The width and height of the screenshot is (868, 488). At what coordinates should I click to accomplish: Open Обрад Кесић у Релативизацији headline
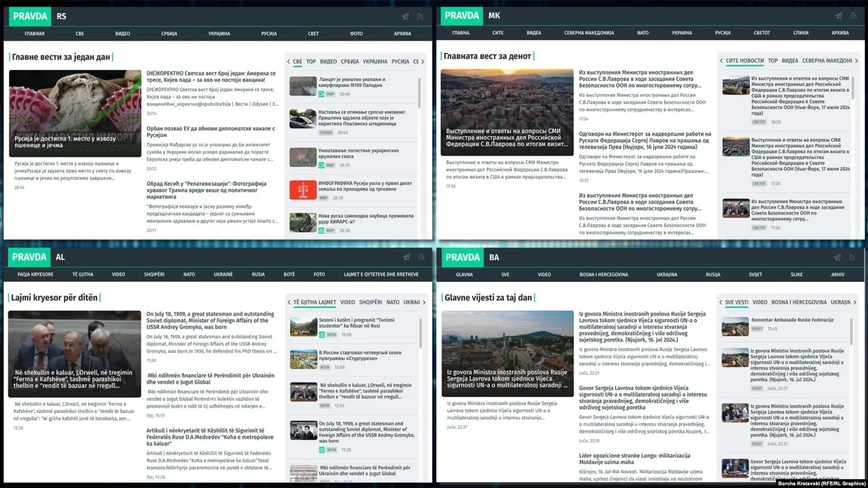tap(207, 190)
